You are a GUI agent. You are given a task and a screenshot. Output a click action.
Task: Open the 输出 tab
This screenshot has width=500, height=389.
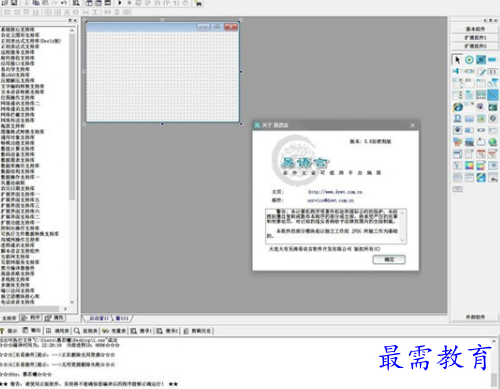(x=32, y=330)
